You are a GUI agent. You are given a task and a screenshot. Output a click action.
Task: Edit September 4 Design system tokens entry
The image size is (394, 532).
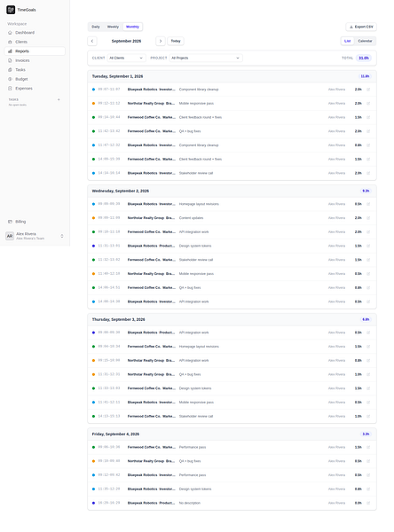368,489
